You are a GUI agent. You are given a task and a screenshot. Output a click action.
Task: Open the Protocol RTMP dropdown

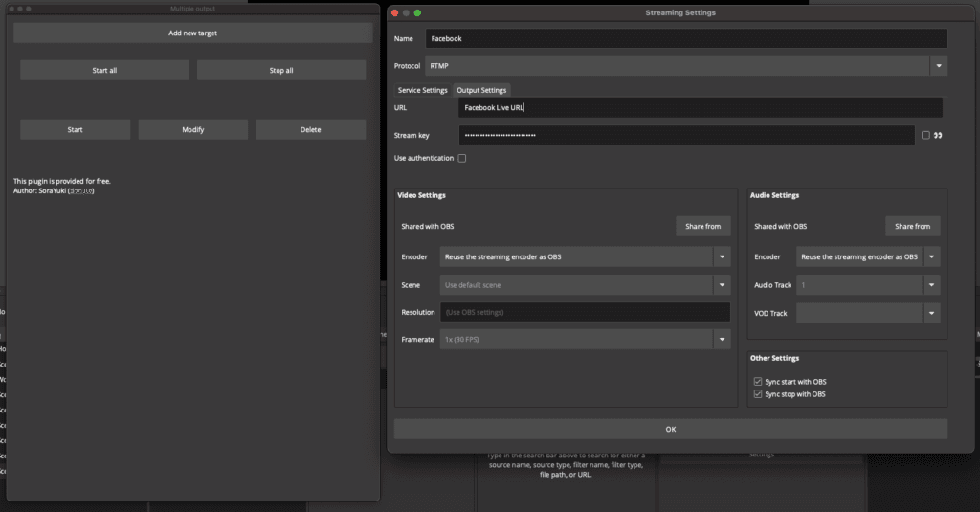point(686,66)
